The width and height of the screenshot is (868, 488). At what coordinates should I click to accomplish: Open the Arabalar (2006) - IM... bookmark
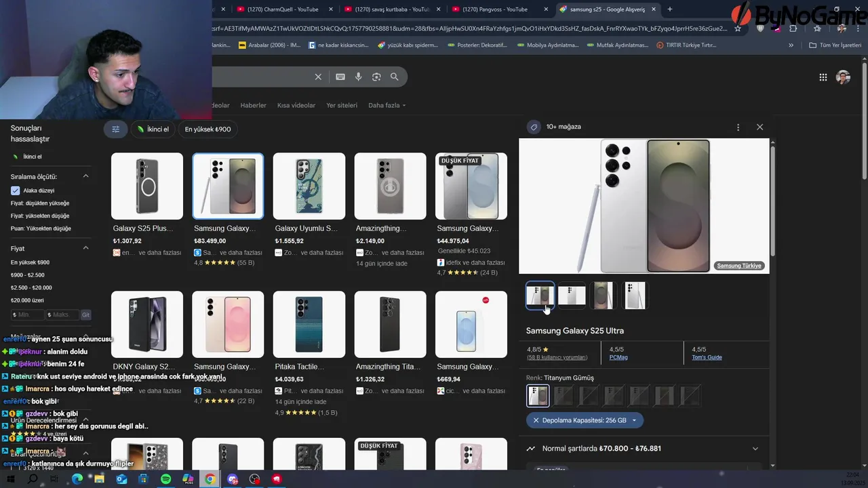[269, 45]
